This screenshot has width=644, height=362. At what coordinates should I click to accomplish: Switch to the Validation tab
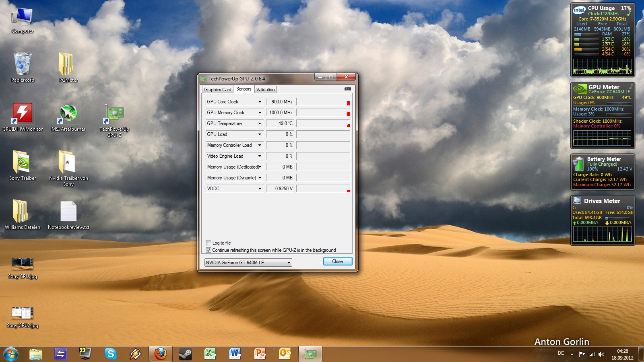pyautogui.click(x=265, y=90)
